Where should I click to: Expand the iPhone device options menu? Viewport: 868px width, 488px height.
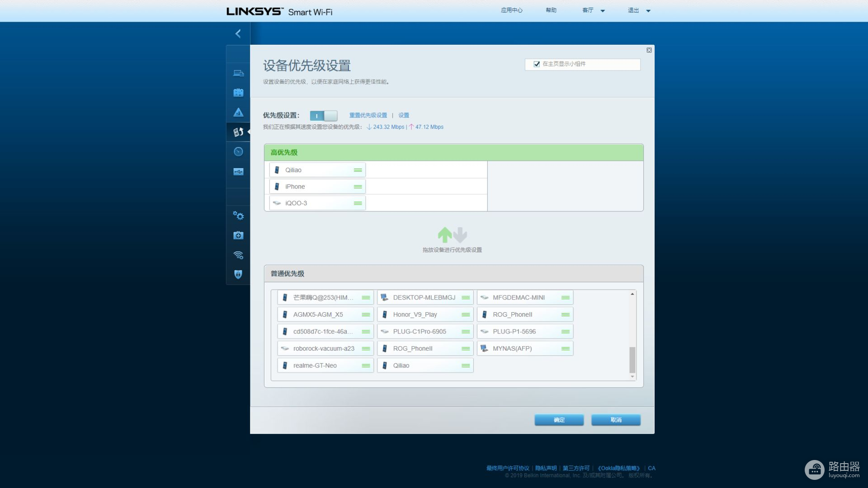[359, 186]
